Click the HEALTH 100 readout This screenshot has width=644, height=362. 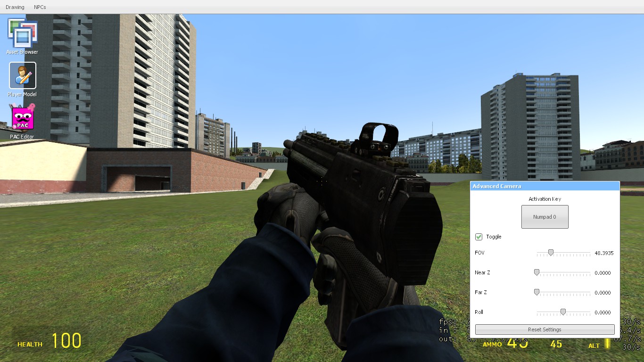pos(50,341)
